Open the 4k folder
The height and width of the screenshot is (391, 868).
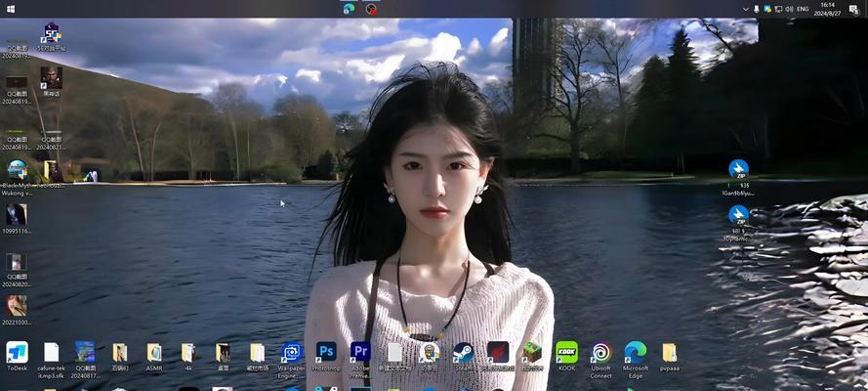click(x=188, y=352)
